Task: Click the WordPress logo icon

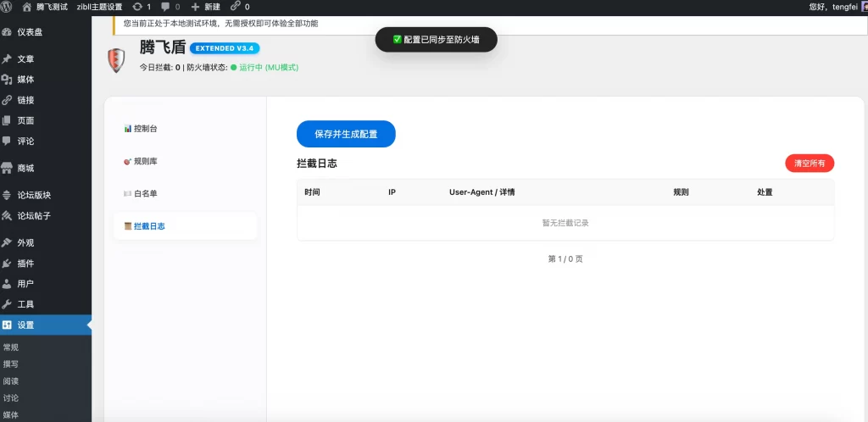Action: click(x=7, y=7)
